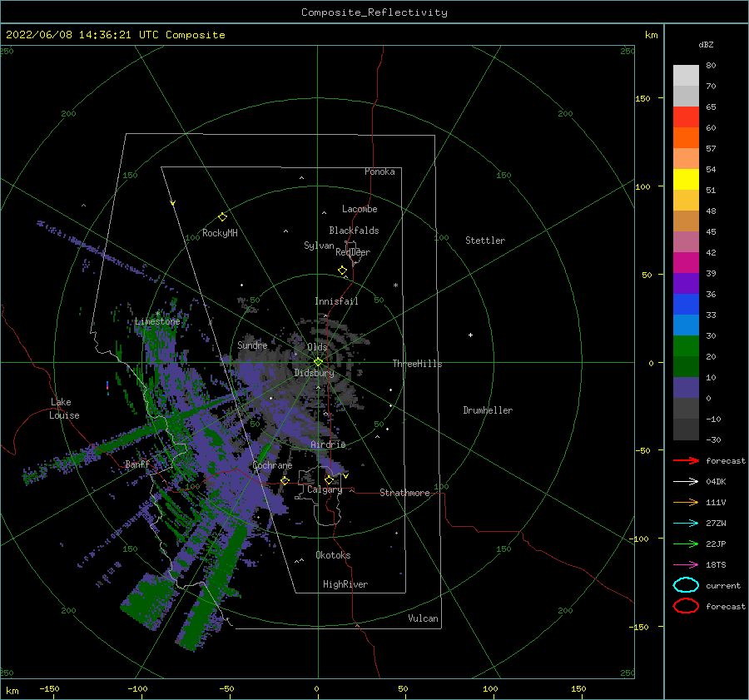The width and height of the screenshot is (749, 700).
Task: Click the red forecast arrow legend icon
Action: (686, 460)
